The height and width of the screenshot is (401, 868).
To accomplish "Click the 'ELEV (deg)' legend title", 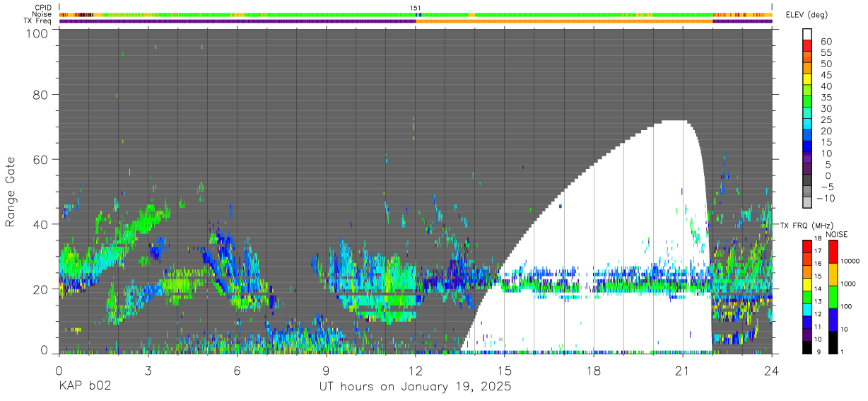I will (807, 15).
